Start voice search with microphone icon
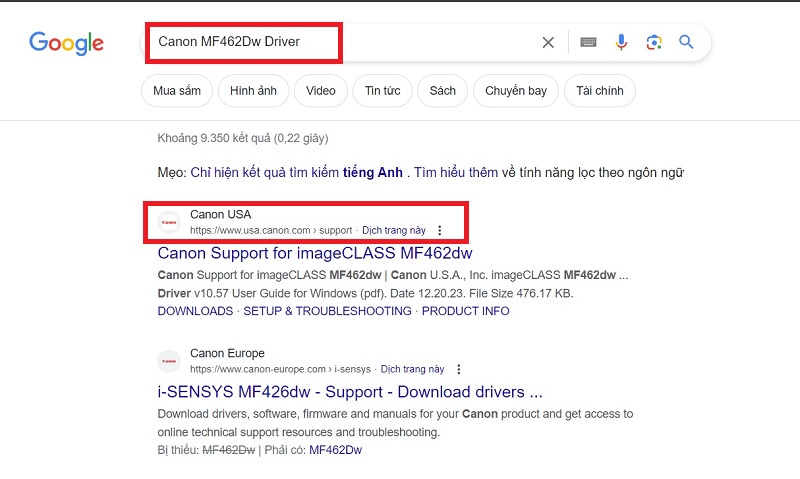Image resolution: width=800 pixels, height=479 pixels. click(621, 42)
